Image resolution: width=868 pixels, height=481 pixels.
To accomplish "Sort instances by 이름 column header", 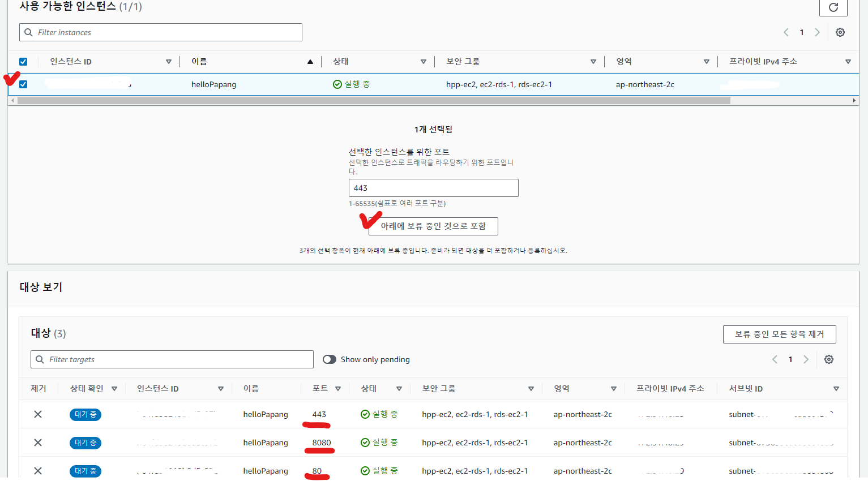I will click(199, 62).
